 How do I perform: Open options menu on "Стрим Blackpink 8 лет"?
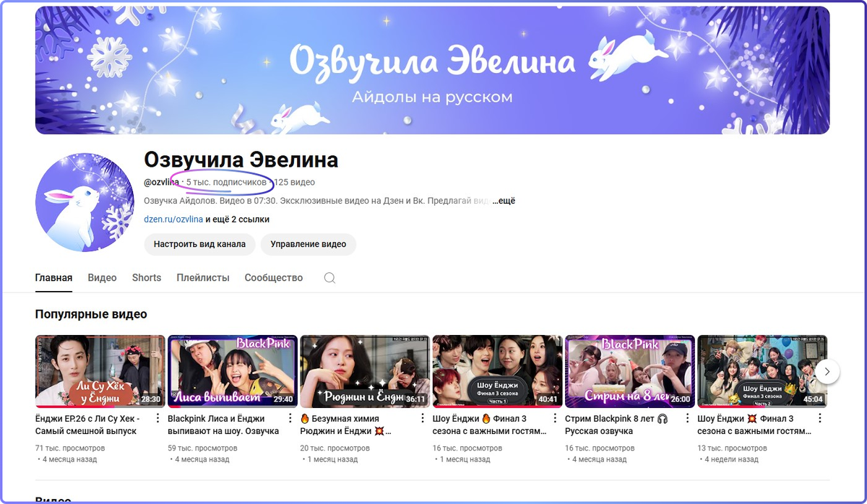pyautogui.click(x=687, y=418)
